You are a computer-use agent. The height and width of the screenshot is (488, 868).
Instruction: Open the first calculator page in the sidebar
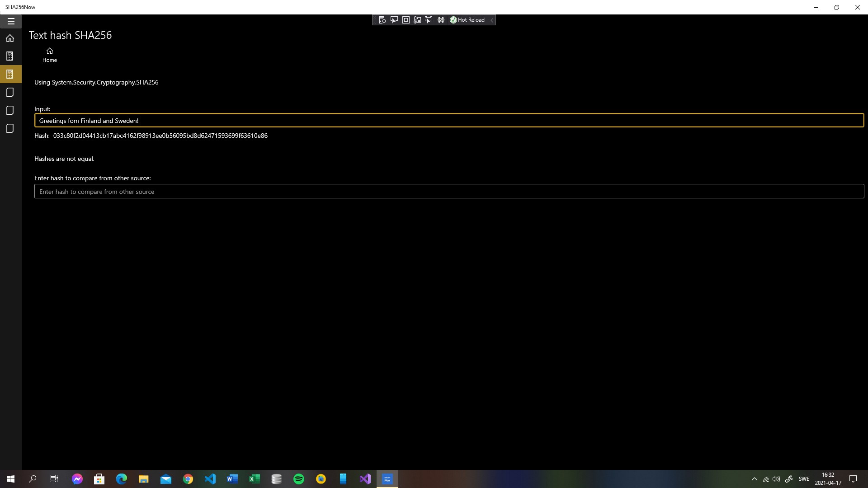coord(10,56)
